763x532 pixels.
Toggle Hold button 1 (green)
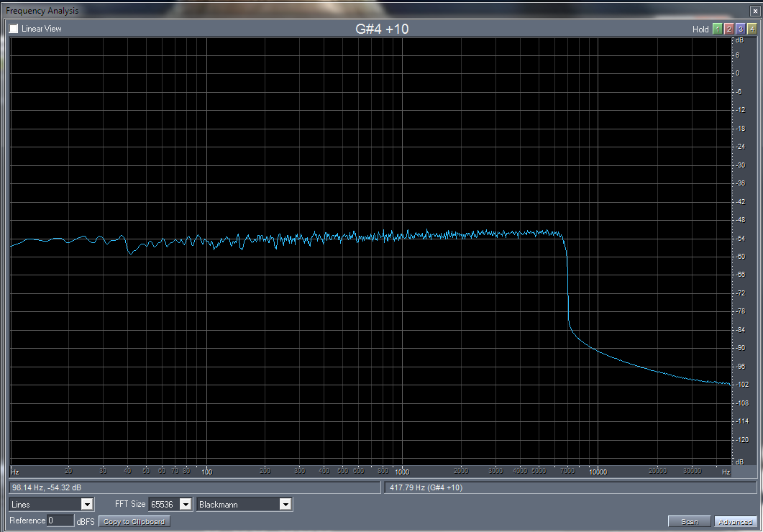[x=717, y=29]
